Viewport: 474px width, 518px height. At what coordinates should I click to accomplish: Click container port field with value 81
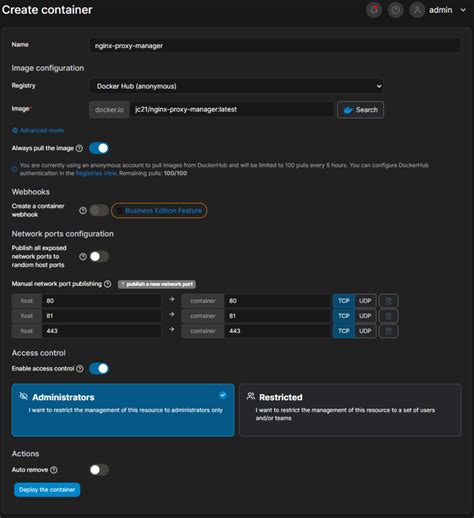(278, 316)
